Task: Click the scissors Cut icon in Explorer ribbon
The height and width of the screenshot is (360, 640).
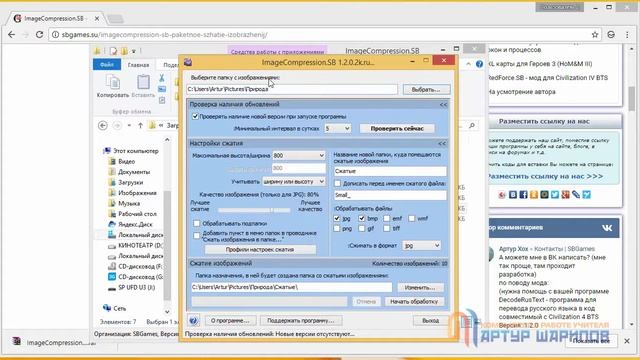Action: (162, 78)
